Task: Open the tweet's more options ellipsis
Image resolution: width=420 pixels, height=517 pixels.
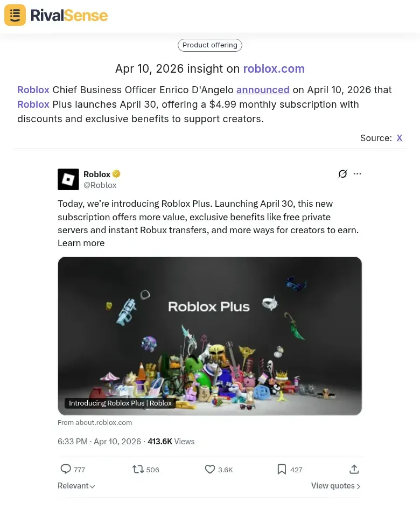Action: click(x=358, y=173)
